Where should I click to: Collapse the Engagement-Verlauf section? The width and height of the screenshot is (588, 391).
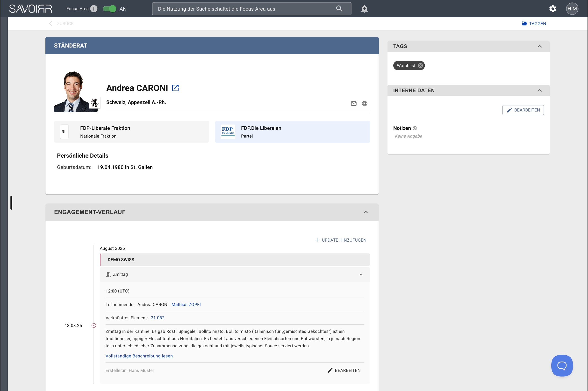(366, 212)
